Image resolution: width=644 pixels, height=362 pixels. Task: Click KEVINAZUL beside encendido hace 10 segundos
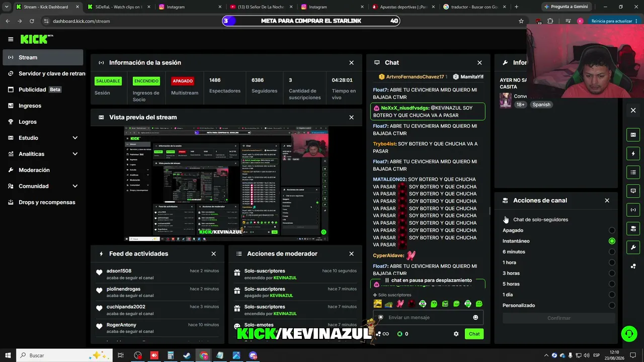(x=285, y=278)
